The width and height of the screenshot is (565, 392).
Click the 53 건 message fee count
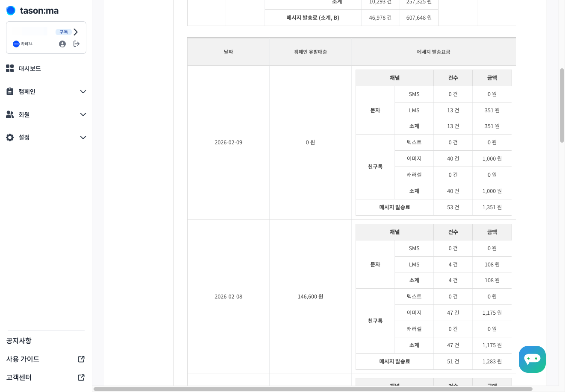pyautogui.click(x=453, y=208)
